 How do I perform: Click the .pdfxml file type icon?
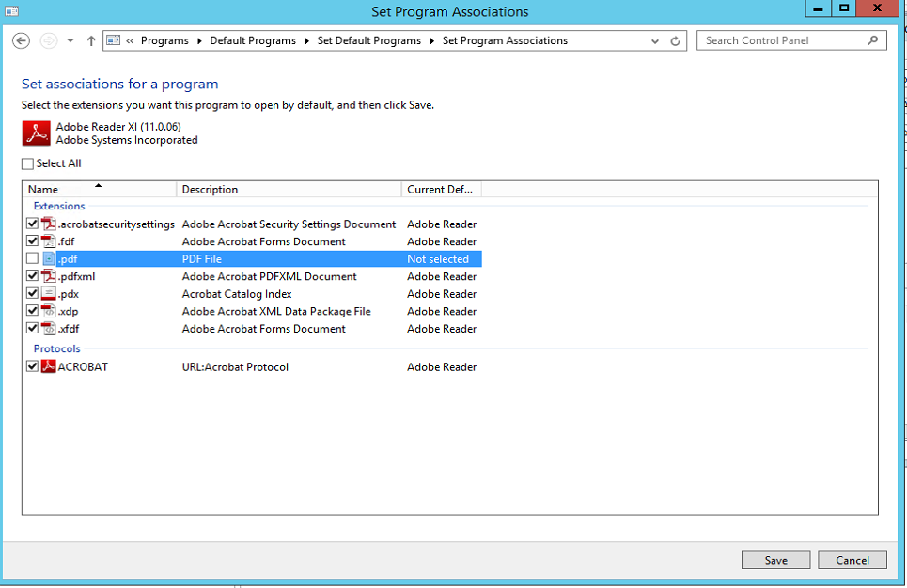click(x=49, y=276)
